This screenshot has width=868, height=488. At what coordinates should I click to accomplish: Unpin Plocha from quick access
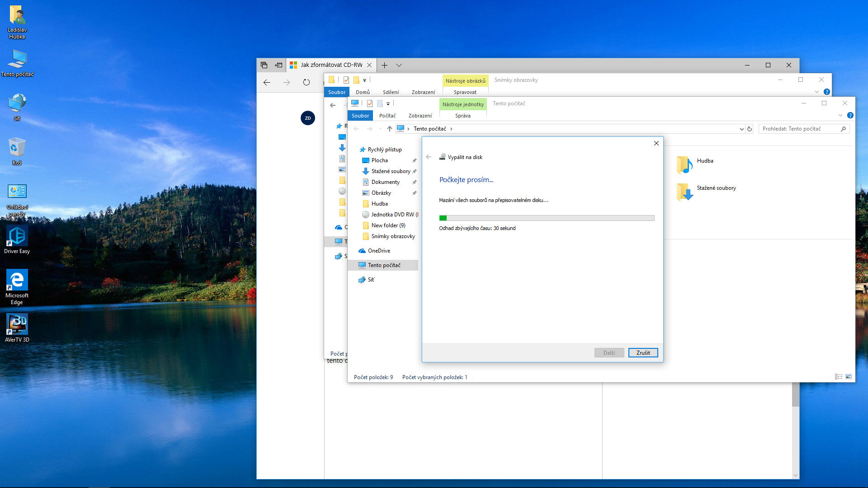coord(414,160)
